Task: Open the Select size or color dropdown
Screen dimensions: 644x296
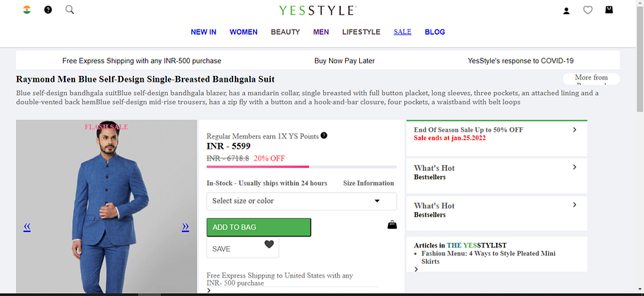Action: pyautogui.click(x=302, y=201)
